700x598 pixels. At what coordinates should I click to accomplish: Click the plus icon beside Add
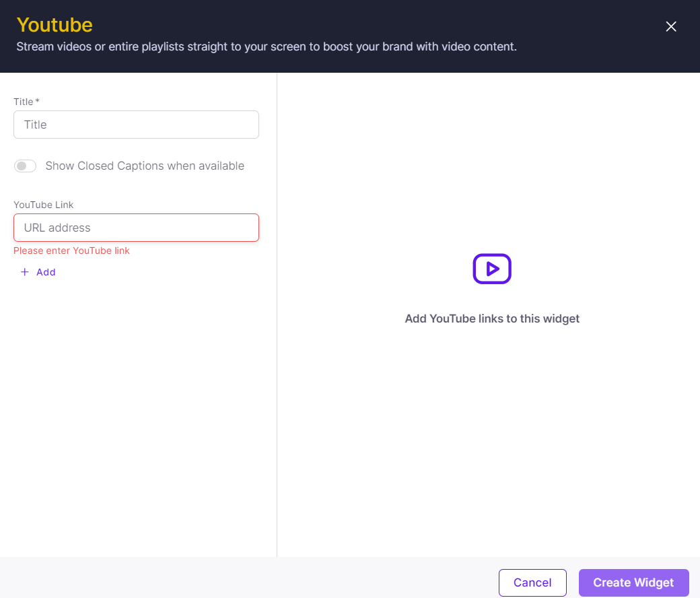25,272
